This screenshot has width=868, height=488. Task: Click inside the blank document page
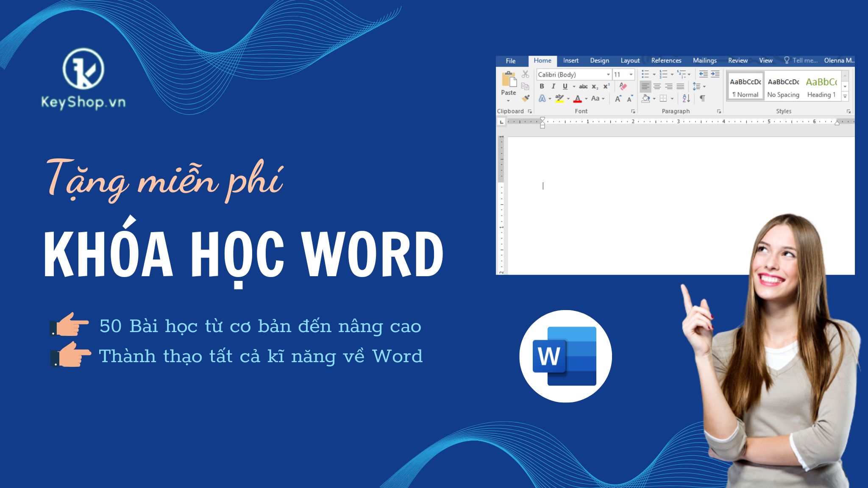coord(681,205)
